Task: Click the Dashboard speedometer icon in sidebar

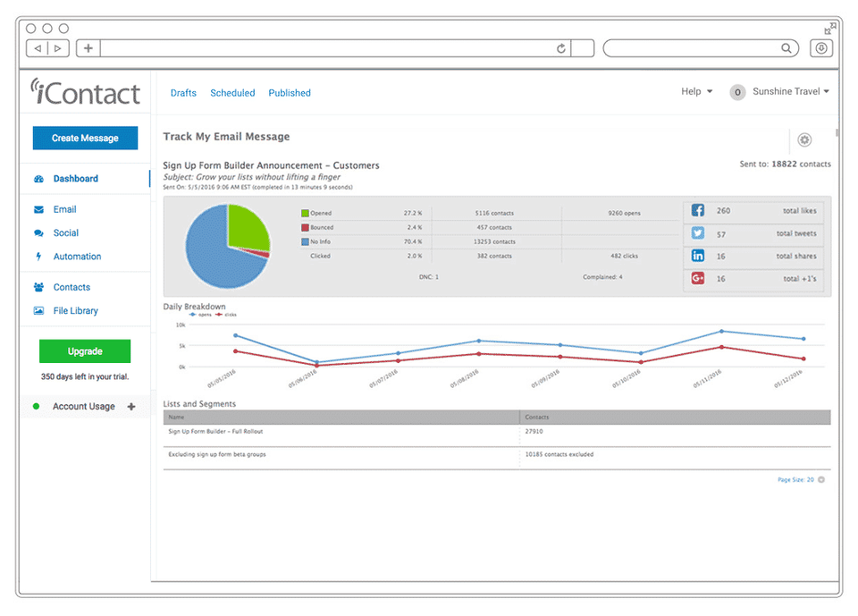Action: point(38,179)
